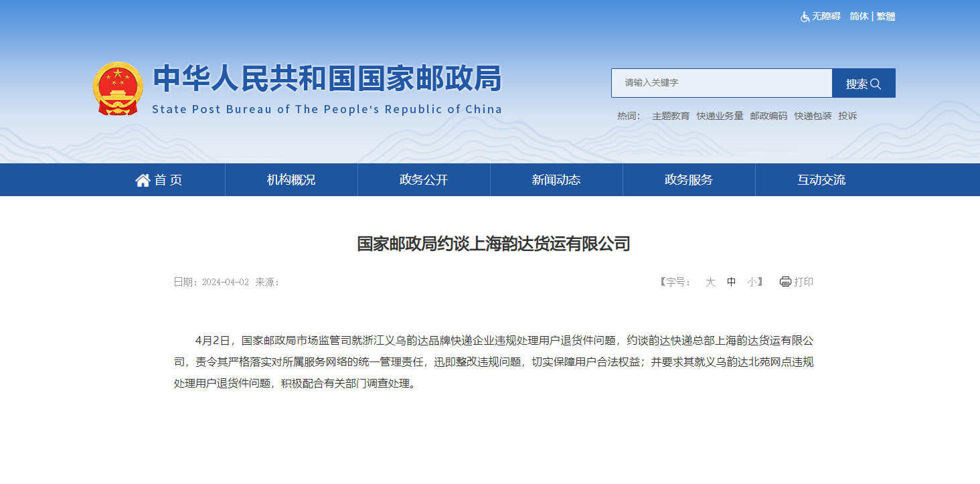
Task: Click the national emblem logo
Action: [118, 88]
